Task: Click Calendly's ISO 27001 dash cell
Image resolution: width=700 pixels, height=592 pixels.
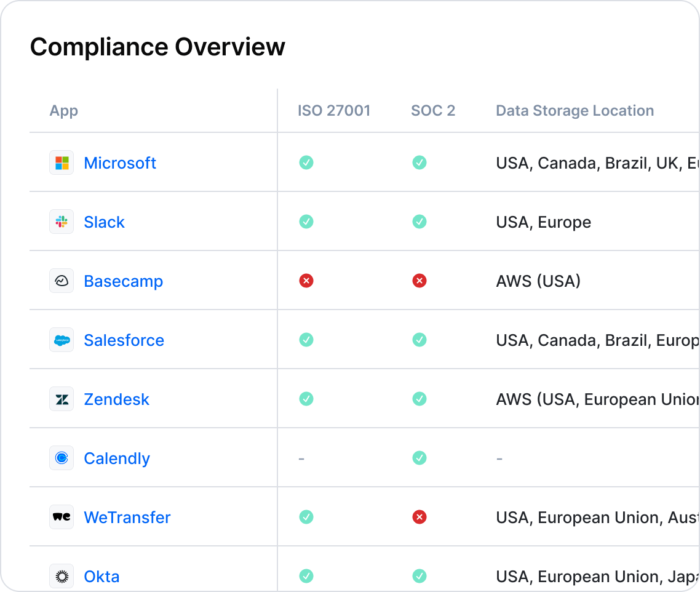Action: pos(302,458)
